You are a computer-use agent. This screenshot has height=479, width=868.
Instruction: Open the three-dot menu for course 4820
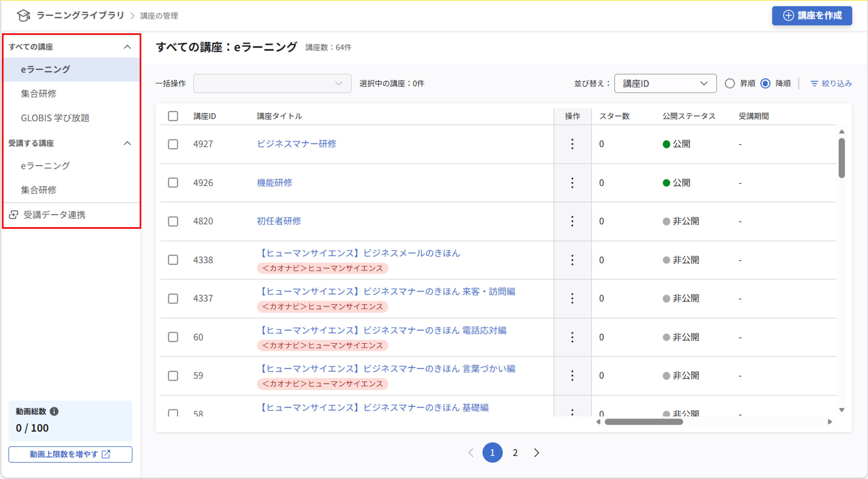pyautogui.click(x=572, y=221)
